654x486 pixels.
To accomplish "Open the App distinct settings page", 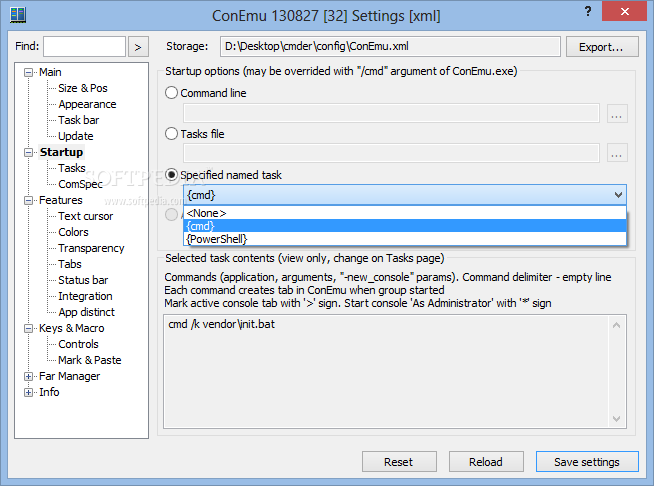I will [86, 312].
